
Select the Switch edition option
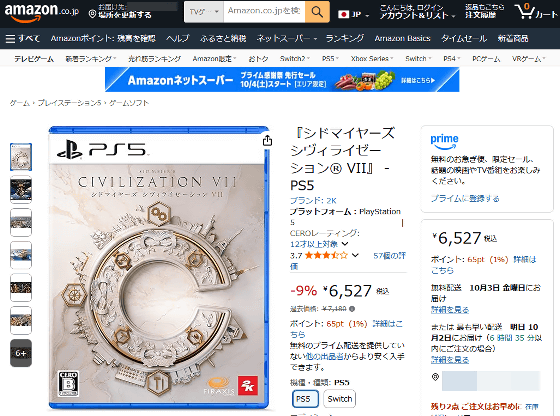point(340,399)
